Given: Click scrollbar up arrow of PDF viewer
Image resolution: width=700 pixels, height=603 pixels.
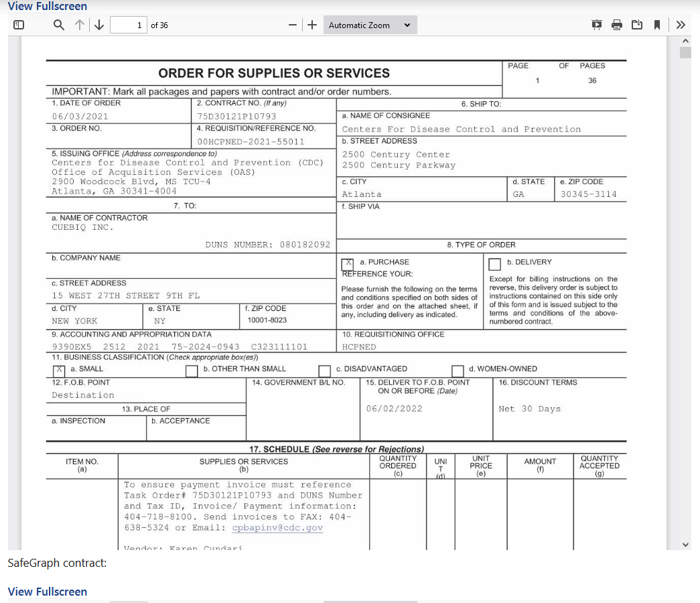Looking at the screenshot, I should click(x=686, y=41).
